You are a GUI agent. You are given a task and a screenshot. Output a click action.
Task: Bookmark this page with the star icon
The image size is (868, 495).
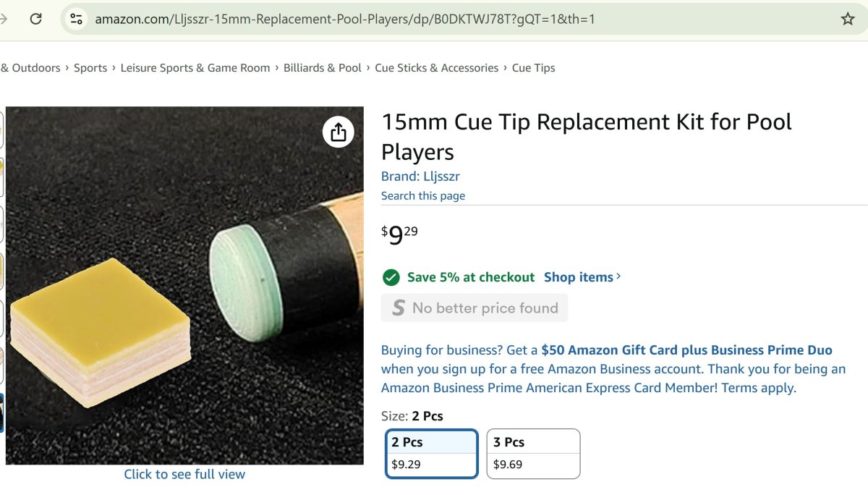(847, 20)
